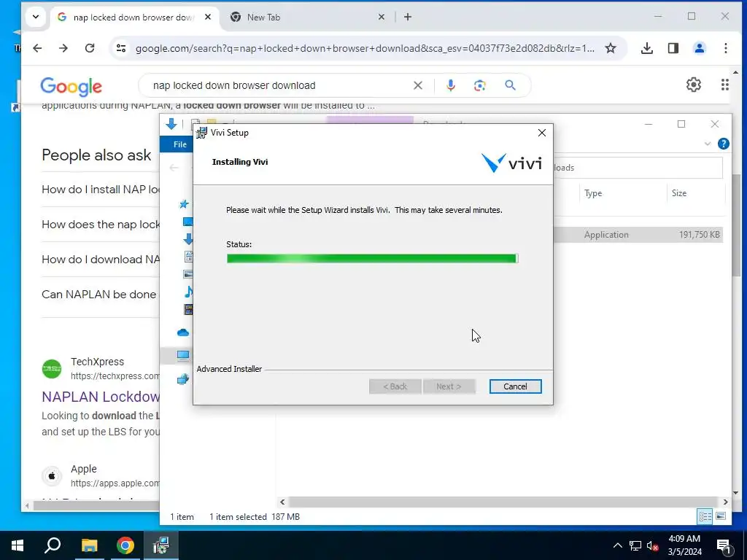Go back in the Chrome browser
The width and height of the screenshot is (747, 560).
click(37, 48)
